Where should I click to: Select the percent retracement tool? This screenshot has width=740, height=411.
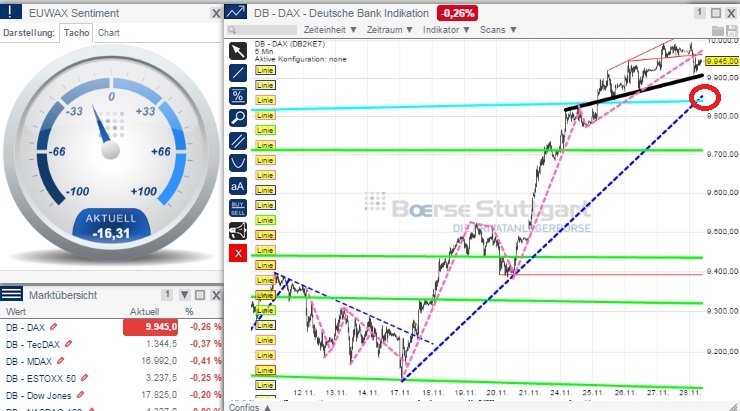coord(238,96)
